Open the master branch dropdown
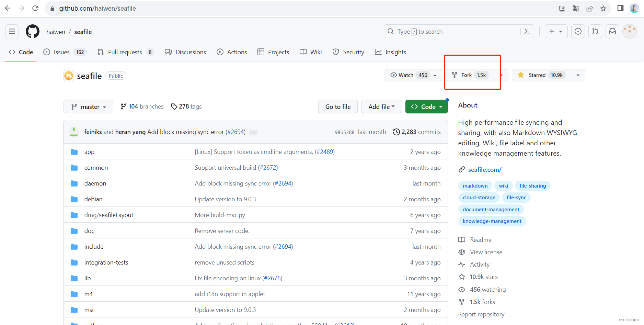644x325 pixels. coord(88,107)
